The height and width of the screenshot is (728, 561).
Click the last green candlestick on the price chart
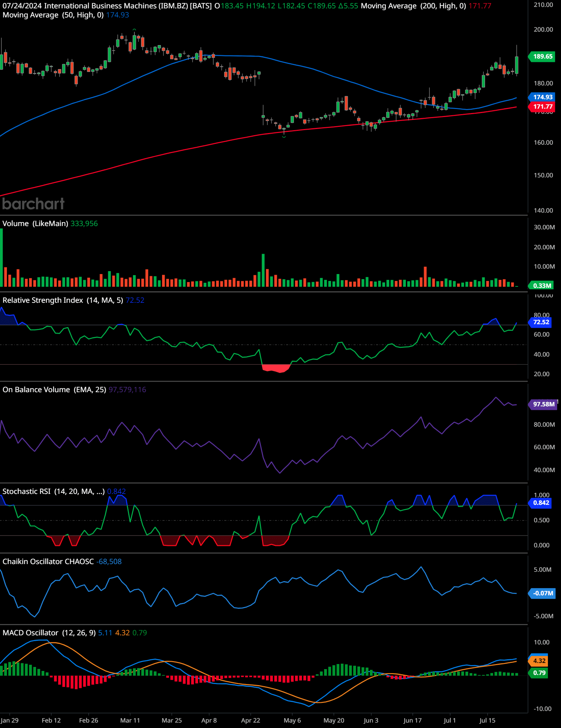pyautogui.click(x=517, y=65)
